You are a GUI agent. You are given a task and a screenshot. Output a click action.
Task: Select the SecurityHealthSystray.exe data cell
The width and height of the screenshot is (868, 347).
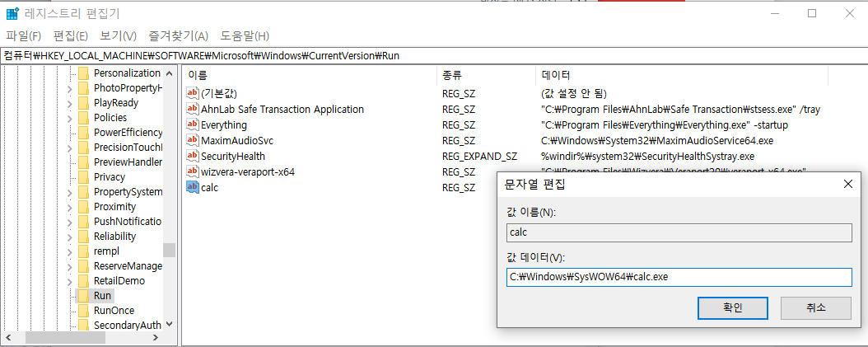(x=647, y=157)
